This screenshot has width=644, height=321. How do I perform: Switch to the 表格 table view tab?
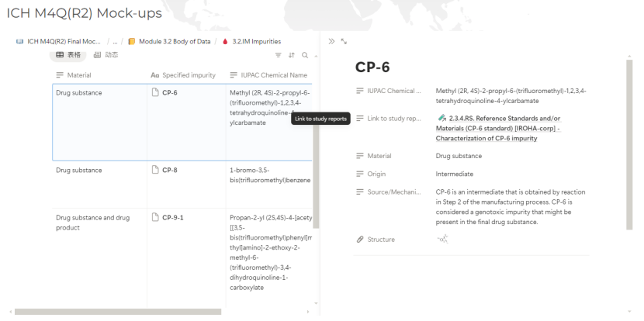69,53
